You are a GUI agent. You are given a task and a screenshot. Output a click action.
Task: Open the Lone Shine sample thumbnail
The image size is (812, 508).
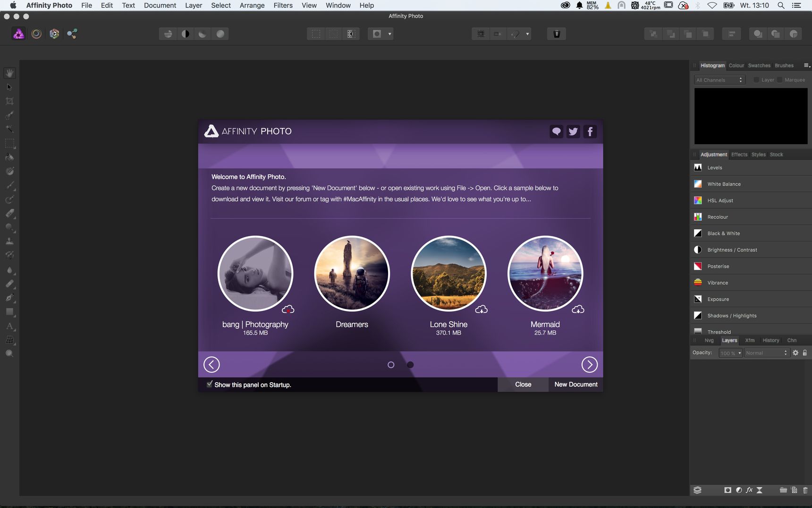448,274
